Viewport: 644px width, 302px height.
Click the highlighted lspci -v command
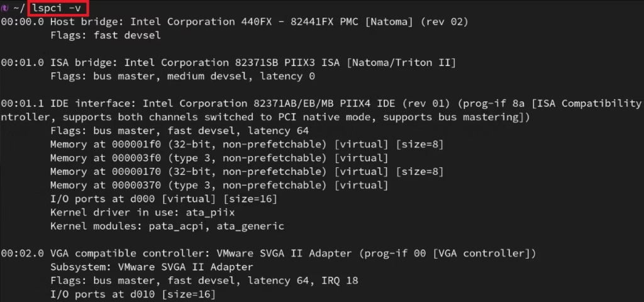pyautogui.click(x=56, y=8)
